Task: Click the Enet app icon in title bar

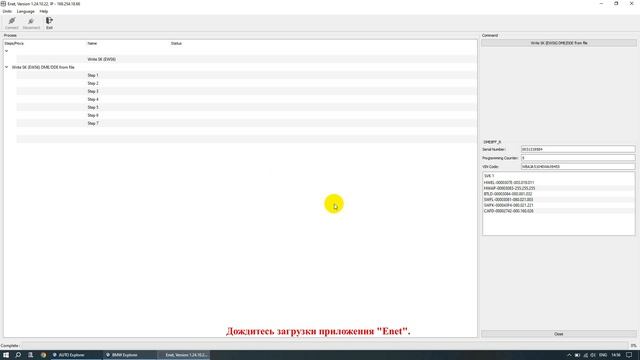Action: click(x=3, y=4)
